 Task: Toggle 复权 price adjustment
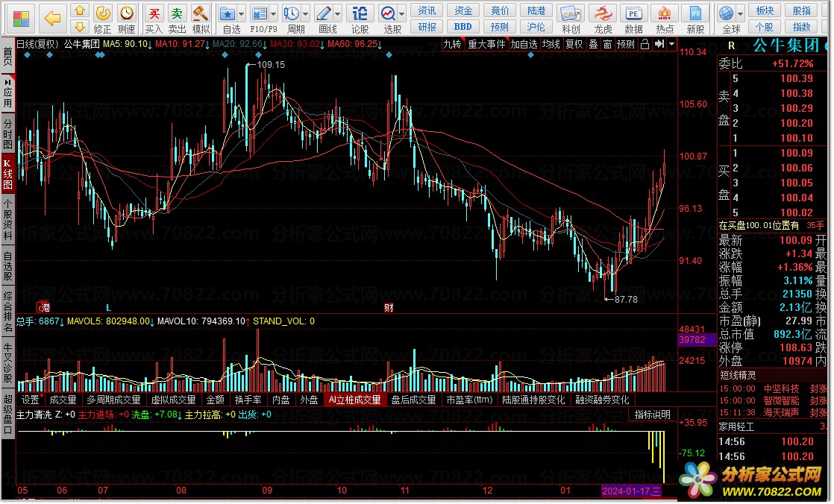pos(574,44)
